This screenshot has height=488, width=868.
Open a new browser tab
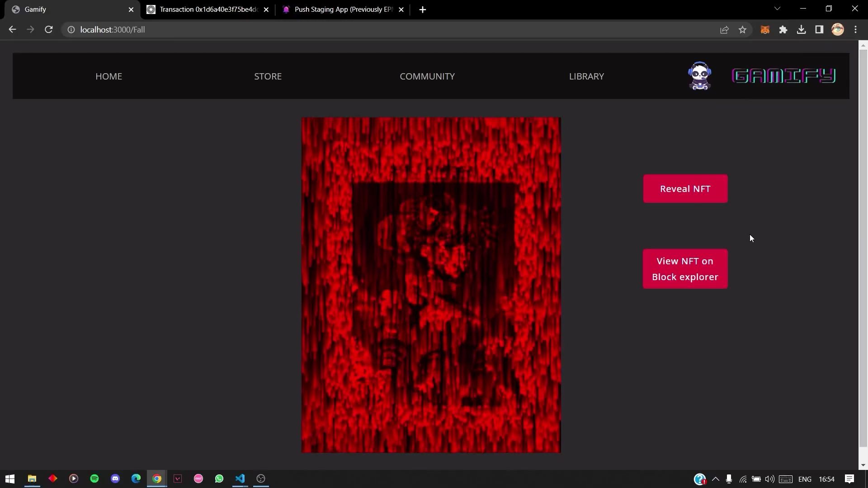tap(422, 9)
